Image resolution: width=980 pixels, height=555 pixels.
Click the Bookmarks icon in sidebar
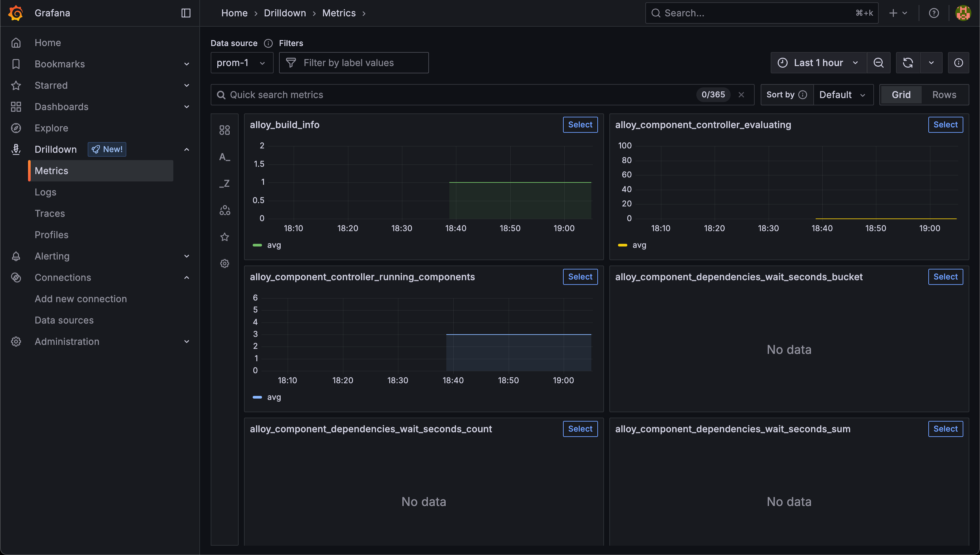(16, 64)
